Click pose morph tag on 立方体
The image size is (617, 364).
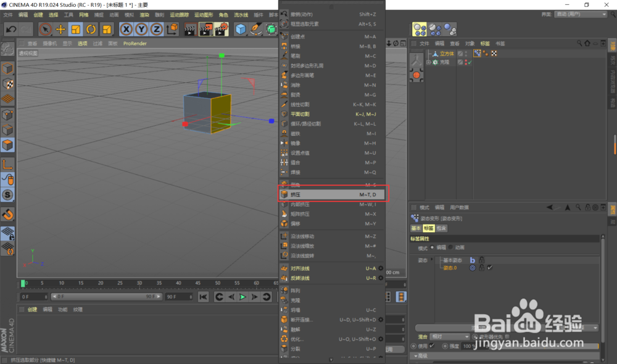pyautogui.click(x=477, y=53)
